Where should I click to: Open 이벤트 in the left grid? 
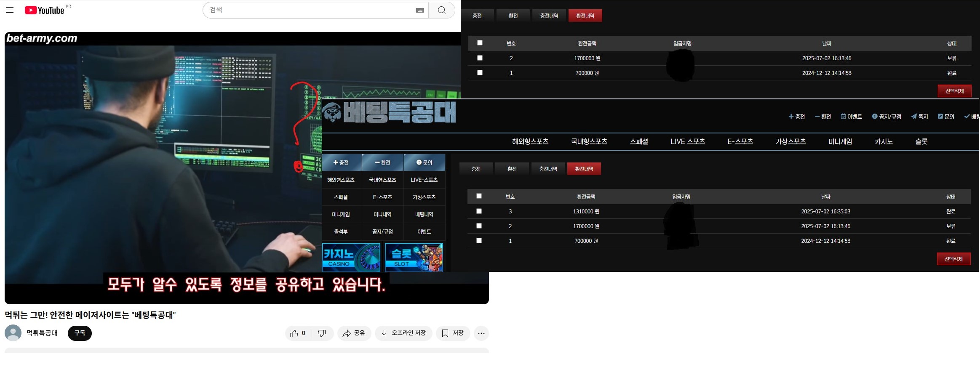click(x=425, y=231)
